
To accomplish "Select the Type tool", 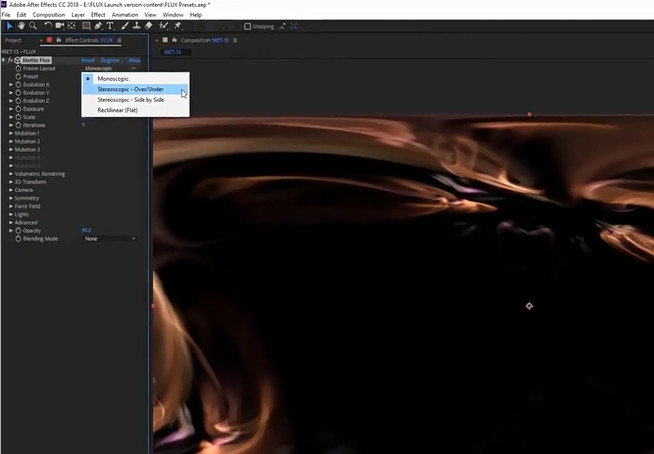I will click(x=110, y=26).
